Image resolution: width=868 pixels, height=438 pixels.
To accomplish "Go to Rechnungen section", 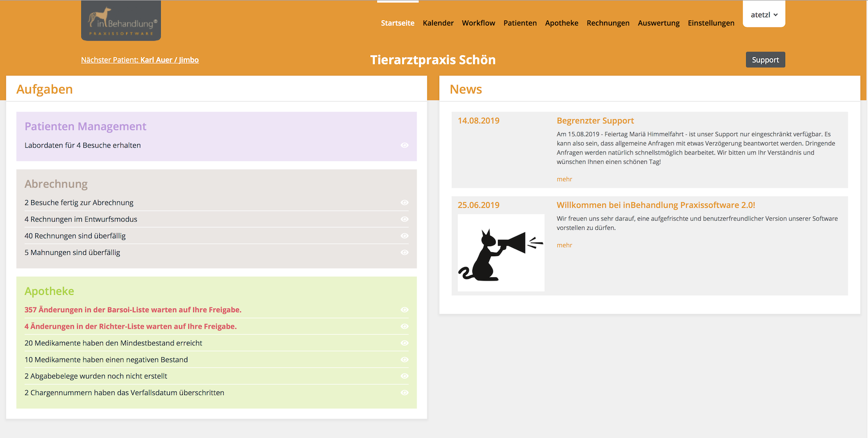I will (x=608, y=23).
